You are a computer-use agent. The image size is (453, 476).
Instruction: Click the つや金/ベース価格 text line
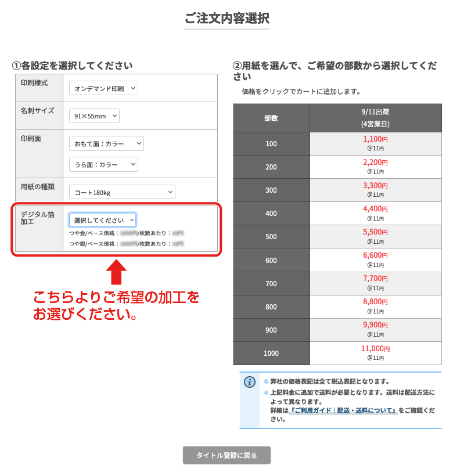click(126, 233)
